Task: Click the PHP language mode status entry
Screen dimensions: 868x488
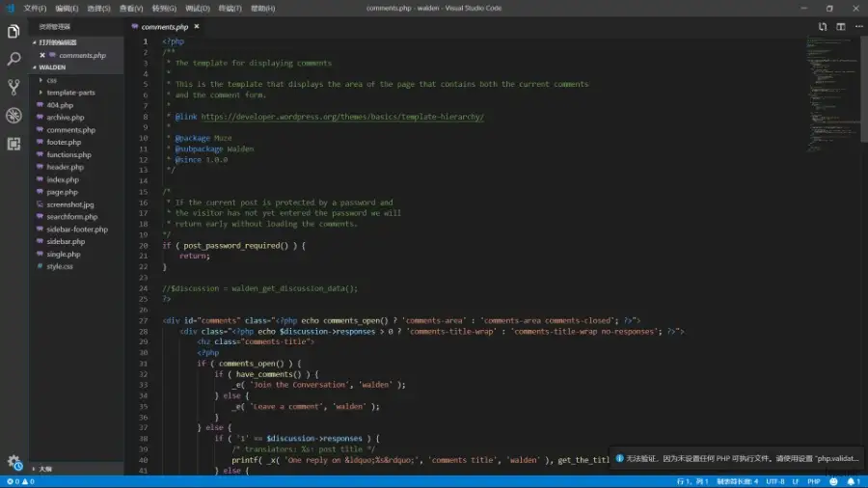Action: pos(814,482)
